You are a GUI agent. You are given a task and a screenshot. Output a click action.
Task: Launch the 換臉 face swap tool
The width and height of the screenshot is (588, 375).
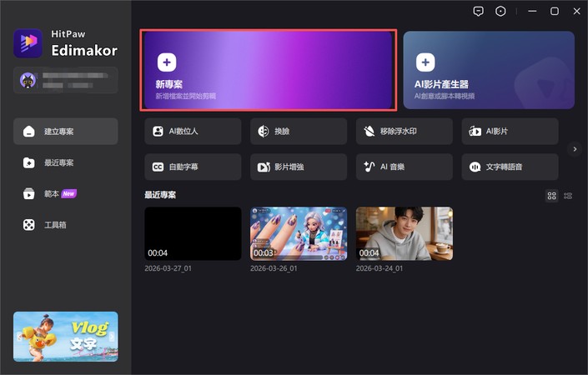(298, 132)
